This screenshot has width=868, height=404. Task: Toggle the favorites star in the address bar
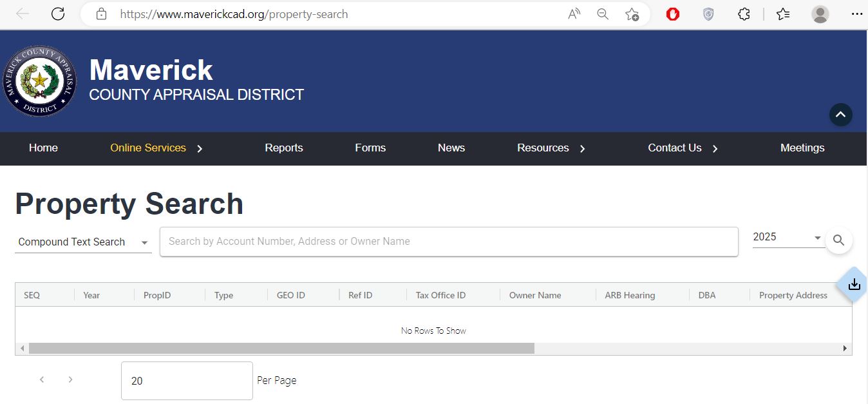tap(632, 14)
